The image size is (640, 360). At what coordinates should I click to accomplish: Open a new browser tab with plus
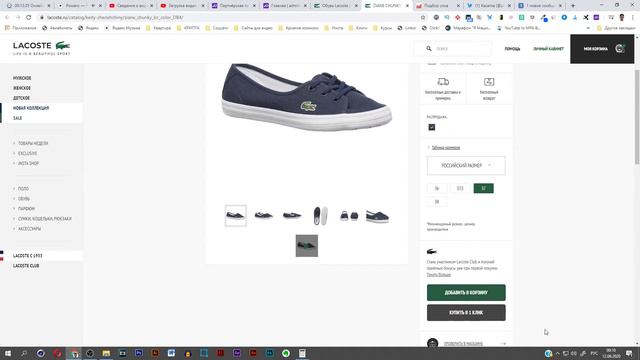[573, 6]
